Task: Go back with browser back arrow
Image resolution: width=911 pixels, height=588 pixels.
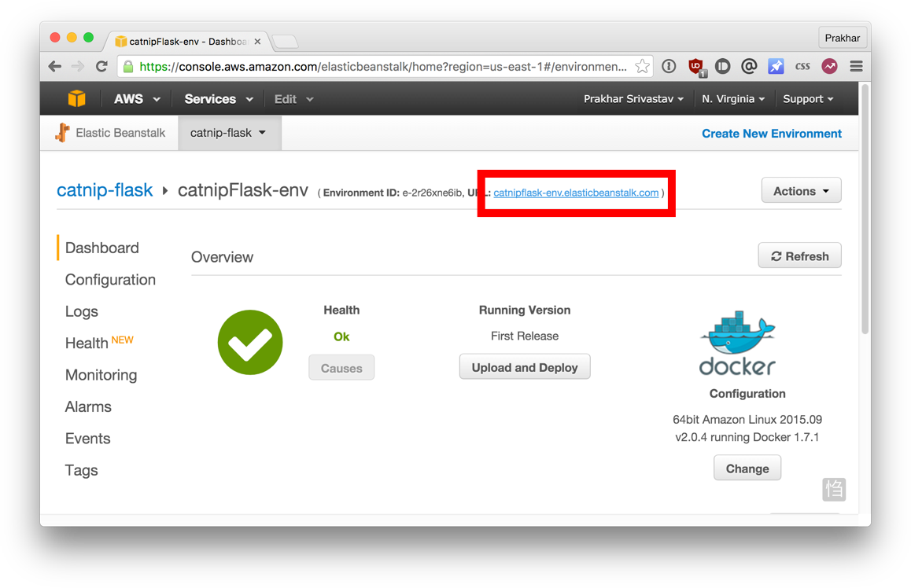Action: 55,66
